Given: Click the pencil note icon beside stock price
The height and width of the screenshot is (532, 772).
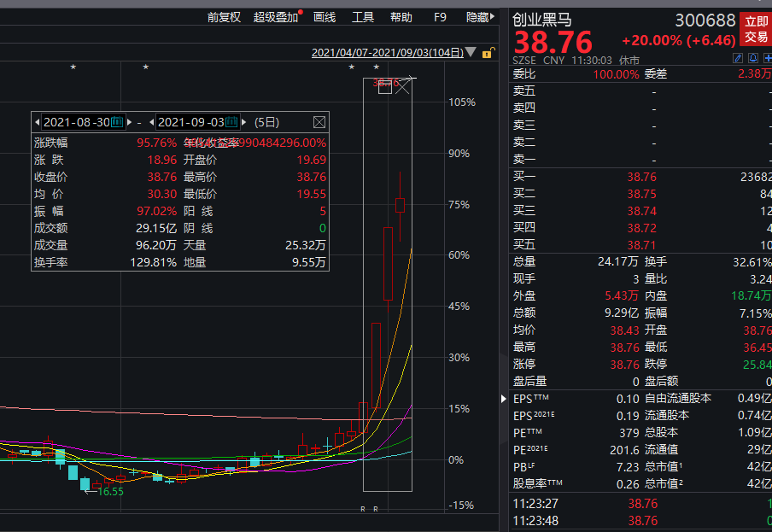Looking at the screenshot, I should [739, 59].
